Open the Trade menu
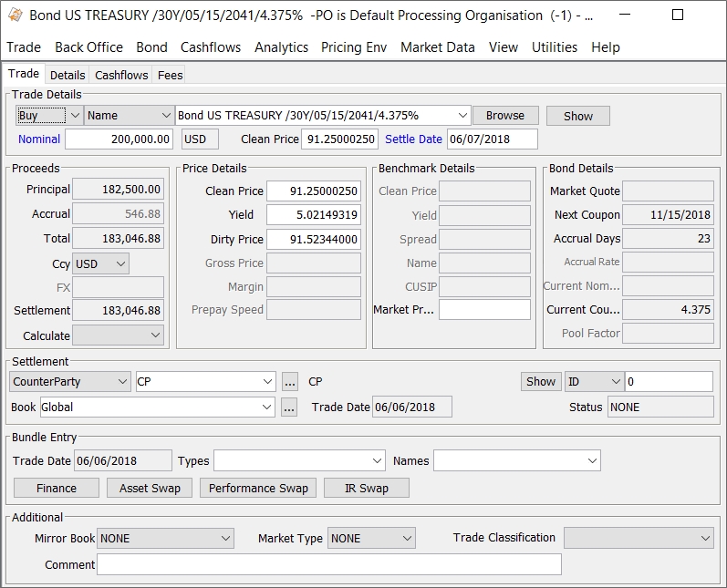The height and width of the screenshot is (588, 727). pos(24,47)
